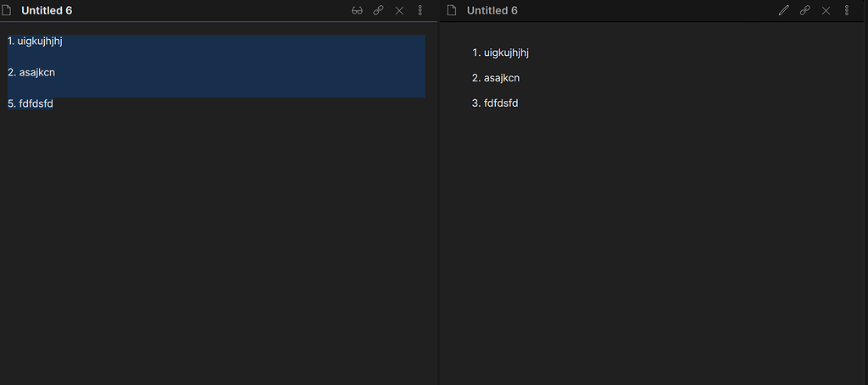This screenshot has height=385, width=868.
Task: Click preview list item '3. fdfdsfd'
Action: (495, 103)
